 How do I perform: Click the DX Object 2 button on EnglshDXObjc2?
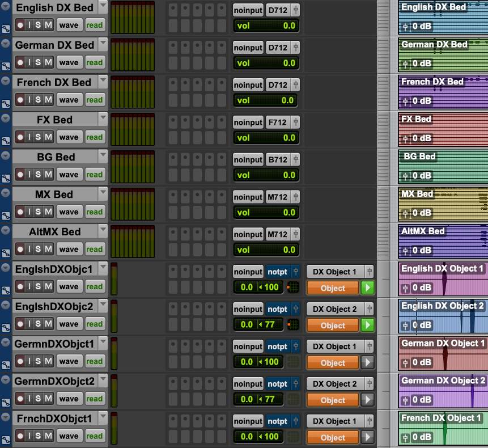click(335, 309)
